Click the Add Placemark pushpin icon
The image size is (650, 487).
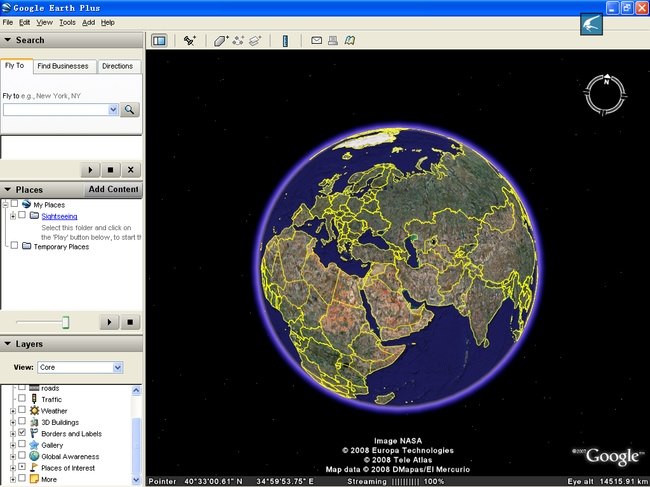[190, 41]
